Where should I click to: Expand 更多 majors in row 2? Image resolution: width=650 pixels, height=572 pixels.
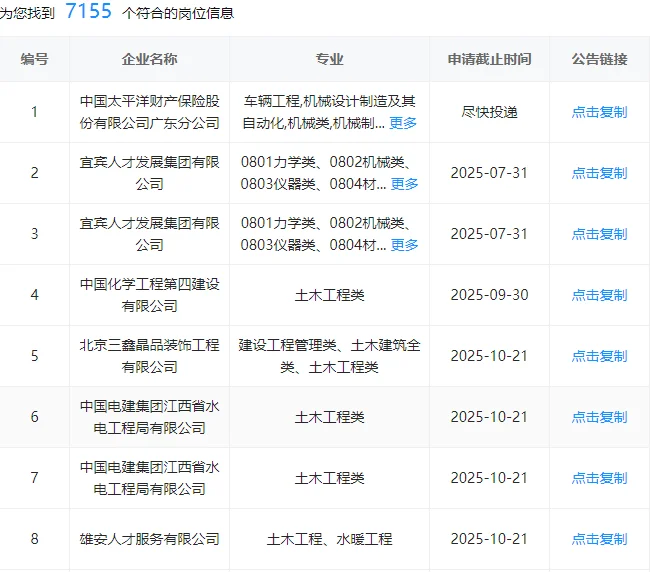click(404, 184)
